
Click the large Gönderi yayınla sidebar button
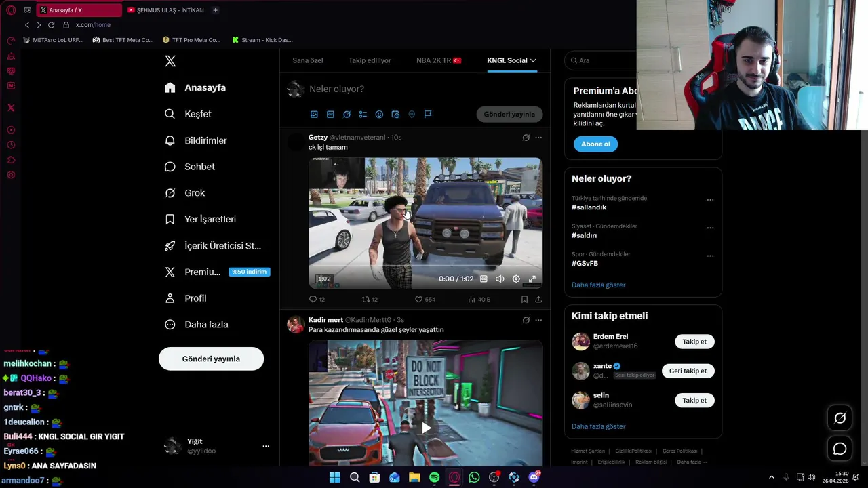tap(211, 359)
